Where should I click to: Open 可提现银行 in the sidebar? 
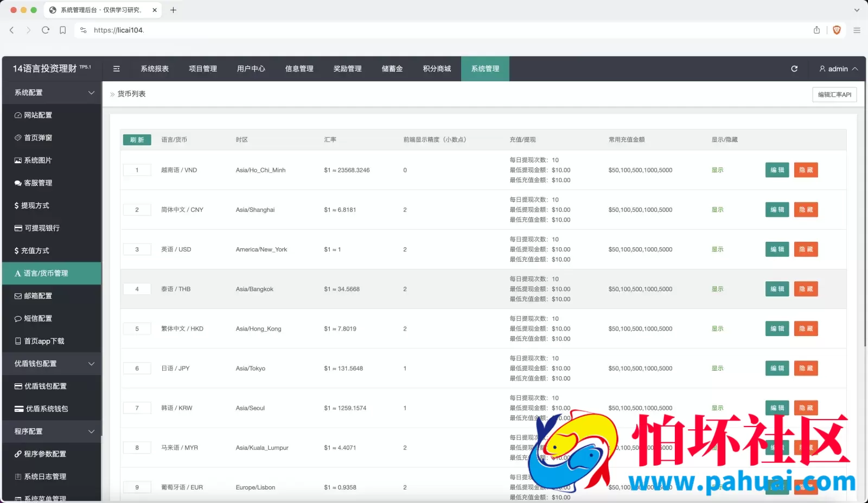(52, 228)
